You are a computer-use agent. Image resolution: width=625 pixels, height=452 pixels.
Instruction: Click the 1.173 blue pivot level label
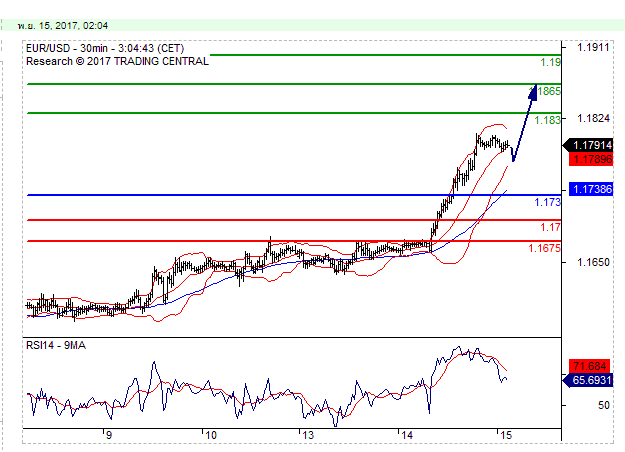(547, 202)
